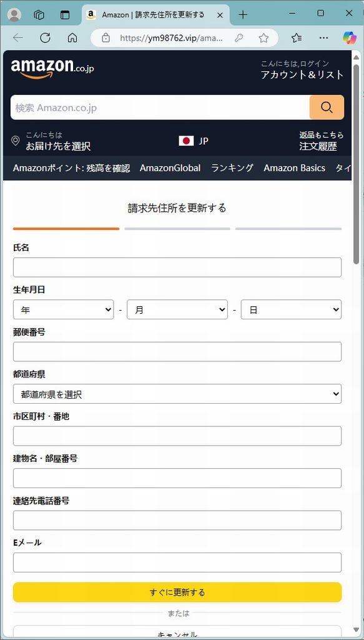Expand the 日 day dropdown
The image size is (364, 640).
coord(291,309)
